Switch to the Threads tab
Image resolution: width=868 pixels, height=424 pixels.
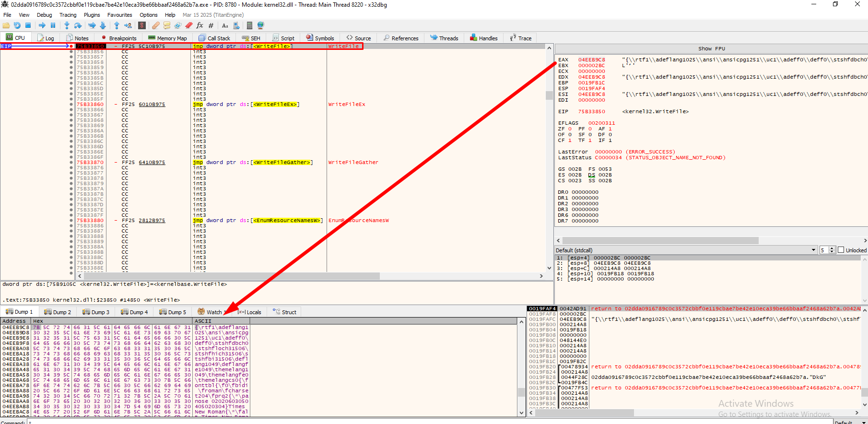(445, 38)
